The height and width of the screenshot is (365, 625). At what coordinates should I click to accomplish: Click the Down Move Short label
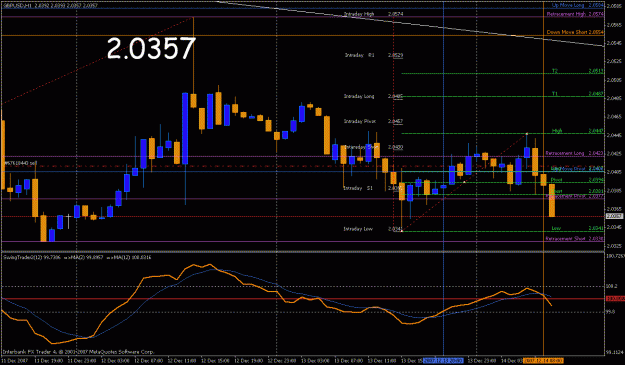pyautogui.click(x=566, y=32)
